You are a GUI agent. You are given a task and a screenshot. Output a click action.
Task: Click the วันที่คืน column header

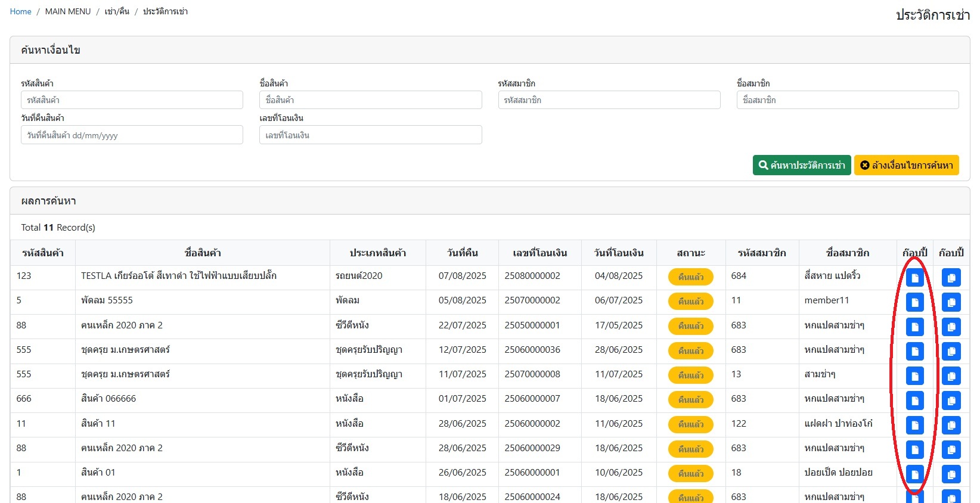tap(463, 253)
